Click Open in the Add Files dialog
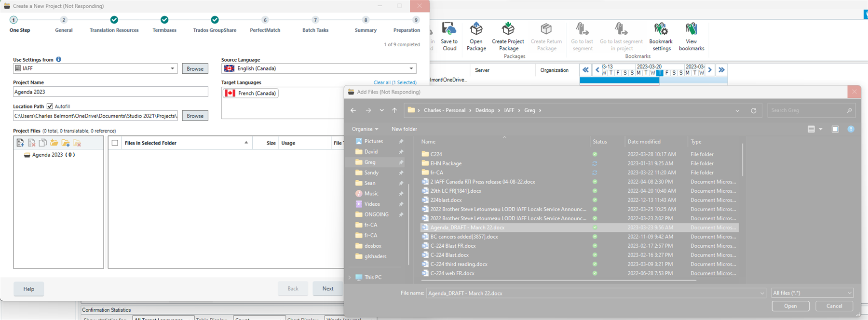Viewport: 868px width, 320px height. 790,306
